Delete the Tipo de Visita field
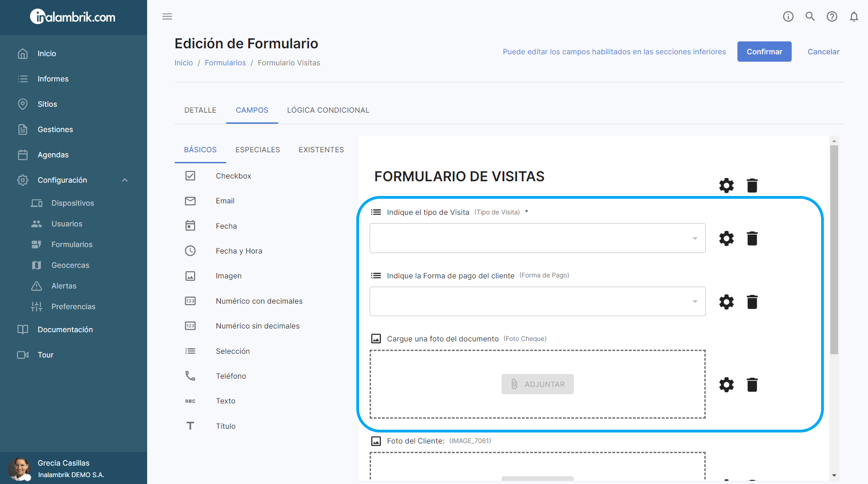Screen dimensions: 868x484 tap(752, 238)
